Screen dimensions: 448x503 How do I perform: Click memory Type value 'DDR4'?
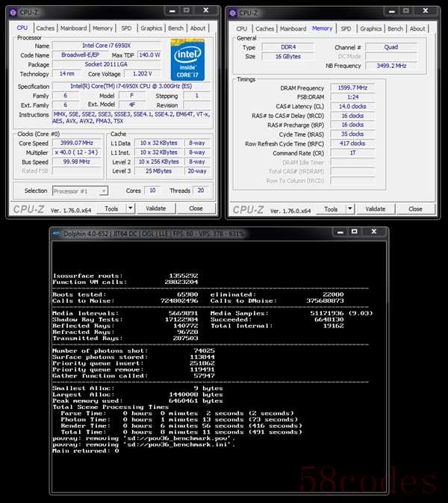[x=288, y=47]
